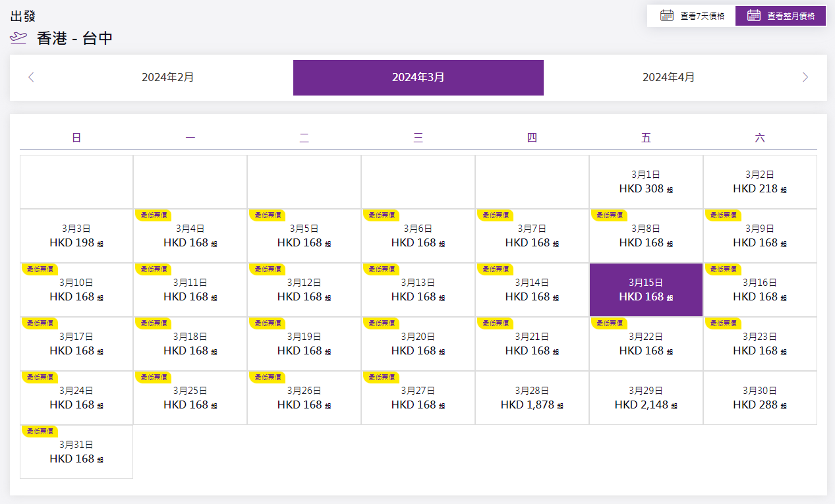Viewport: 835px width, 504px height.
Task: Click the next month right arrow
Action: tap(805, 78)
